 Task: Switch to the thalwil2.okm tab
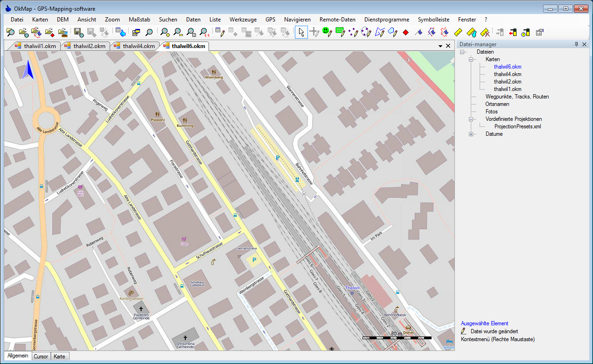click(85, 46)
